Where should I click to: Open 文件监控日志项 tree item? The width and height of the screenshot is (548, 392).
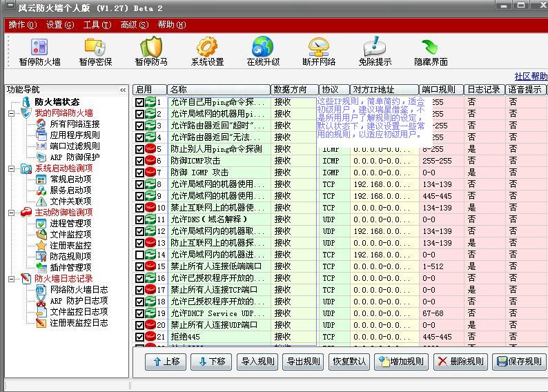[x=79, y=312]
